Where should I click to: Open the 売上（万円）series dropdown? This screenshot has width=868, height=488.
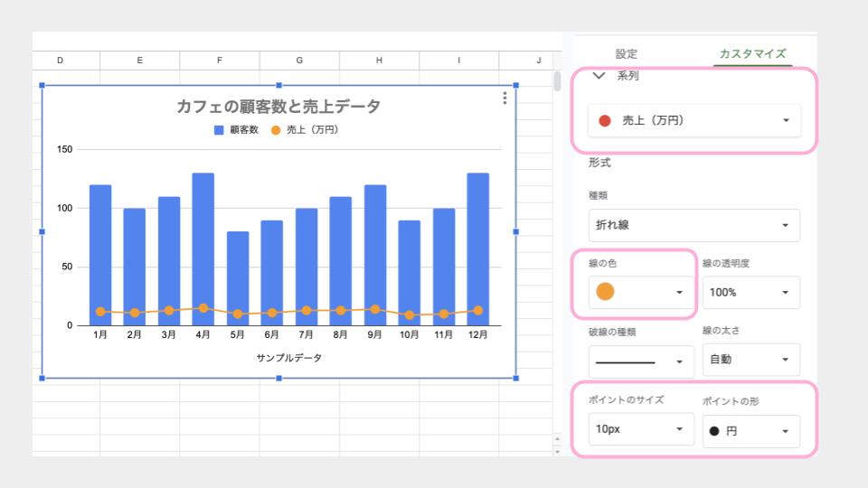click(x=693, y=120)
